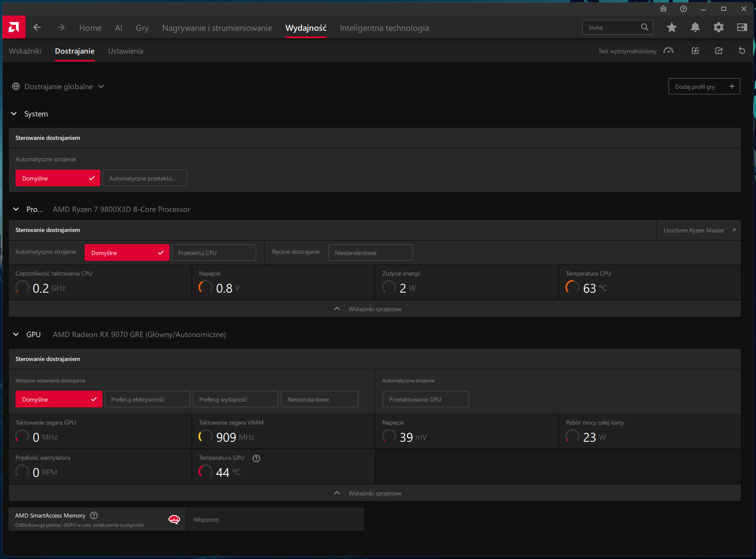
Task: Launch Uruchom Ryzen Master link
Action: click(699, 230)
